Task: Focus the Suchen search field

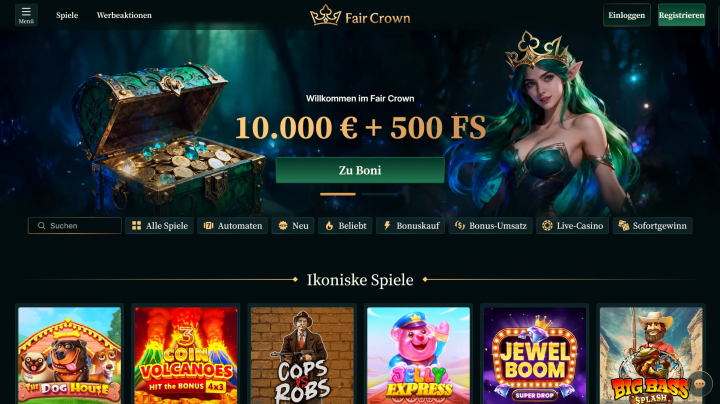Action: coord(75,226)
